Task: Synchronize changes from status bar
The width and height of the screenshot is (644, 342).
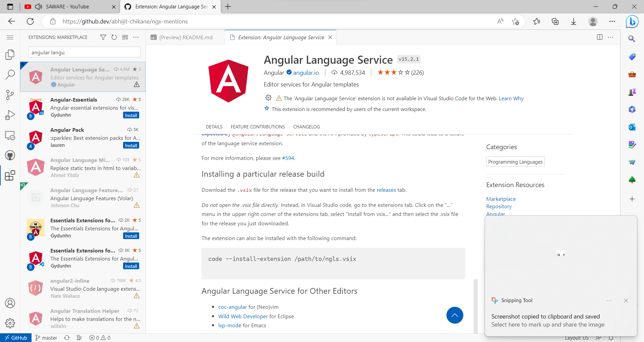Action: point(67,338)
